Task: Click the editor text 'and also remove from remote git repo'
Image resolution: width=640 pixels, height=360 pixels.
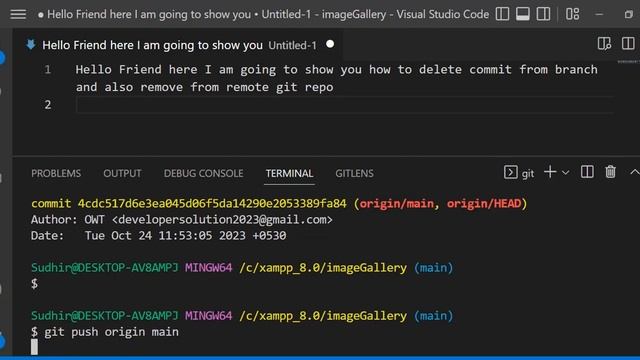Action: pyautogui.click(x=204, y=87)
